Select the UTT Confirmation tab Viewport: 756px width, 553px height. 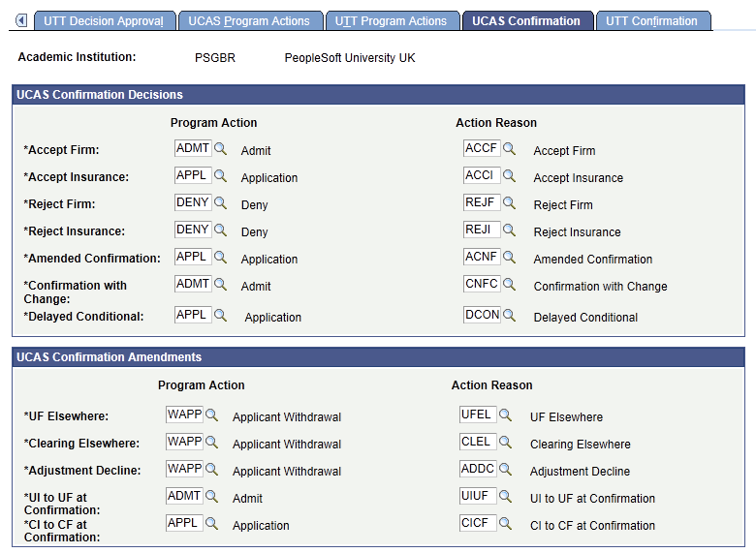651,20
